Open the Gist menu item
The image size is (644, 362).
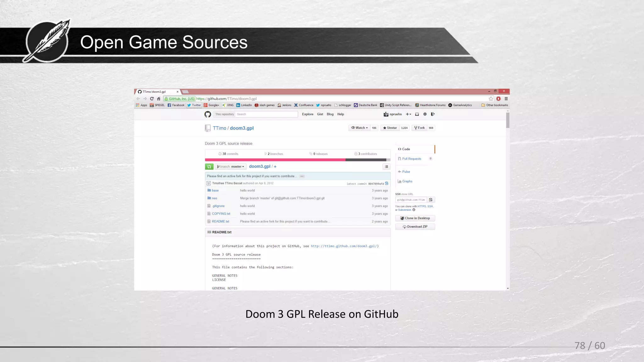pyautogui.click(x=320, y=114)
